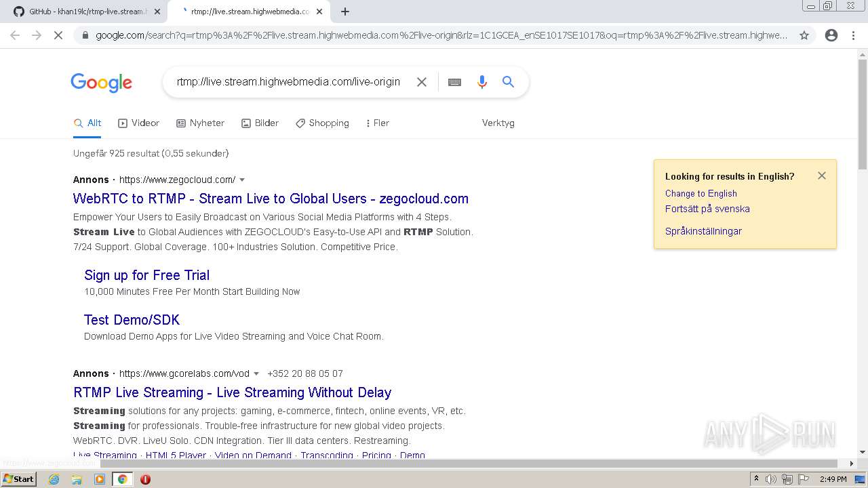Click the Chrome forward arrow
This screenshot has height=488, width=868.
tap(37, 35)
